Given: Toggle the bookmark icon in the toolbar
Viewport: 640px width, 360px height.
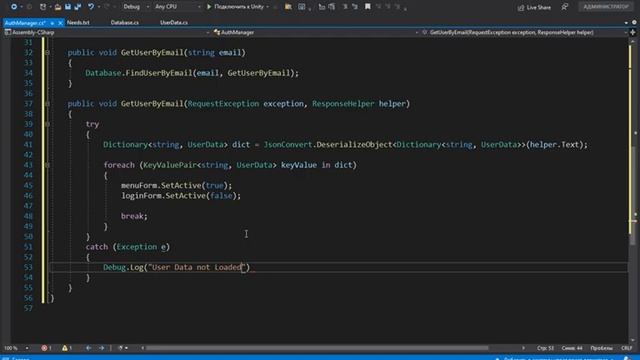Looking at the screenshot, I should coord(367,7).
